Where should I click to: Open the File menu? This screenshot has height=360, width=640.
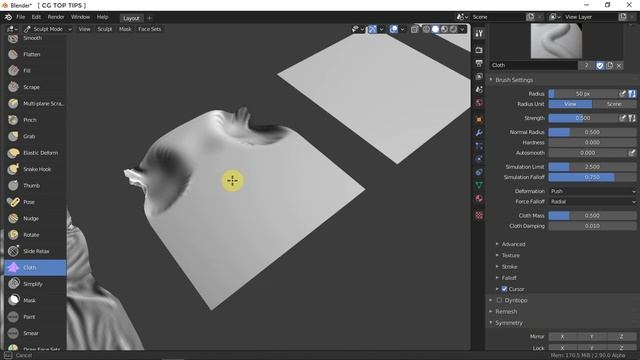pos(20,17)
